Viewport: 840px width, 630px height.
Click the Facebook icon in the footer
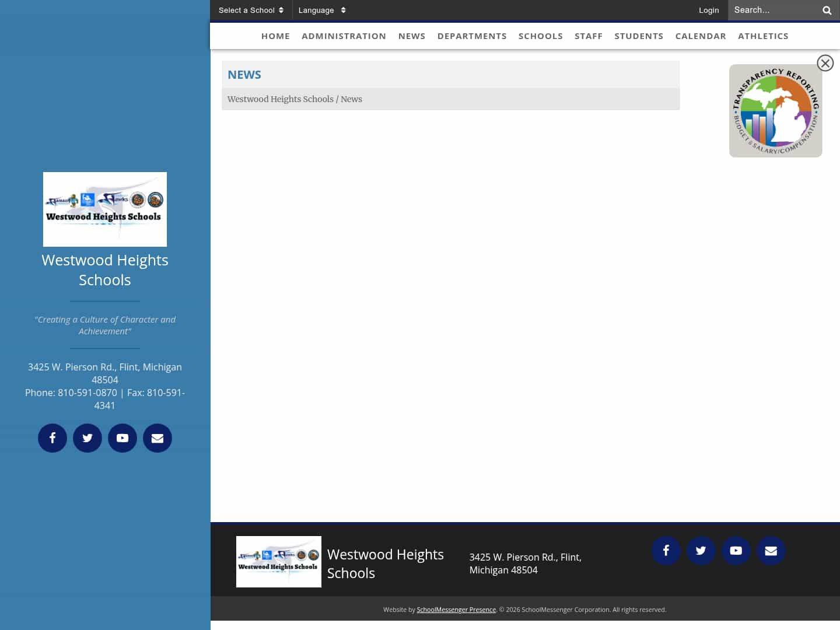[666, 551]
